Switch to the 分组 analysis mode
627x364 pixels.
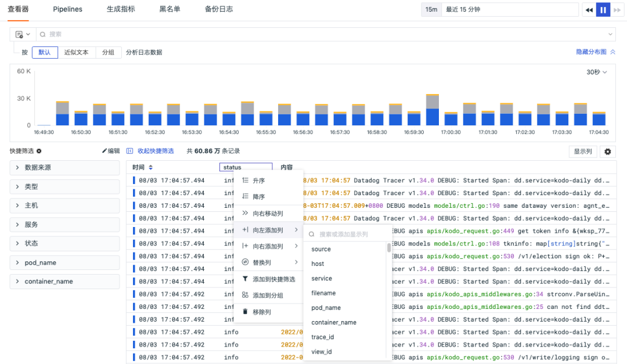point(108,52)
